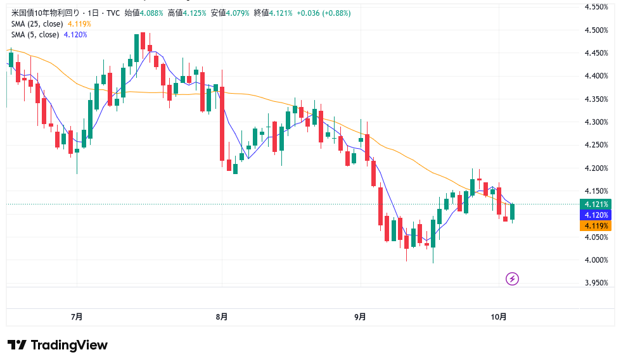Screen dimensions: 621x364
Task: Click the TradingView logo icon
Action: point(16,345)
